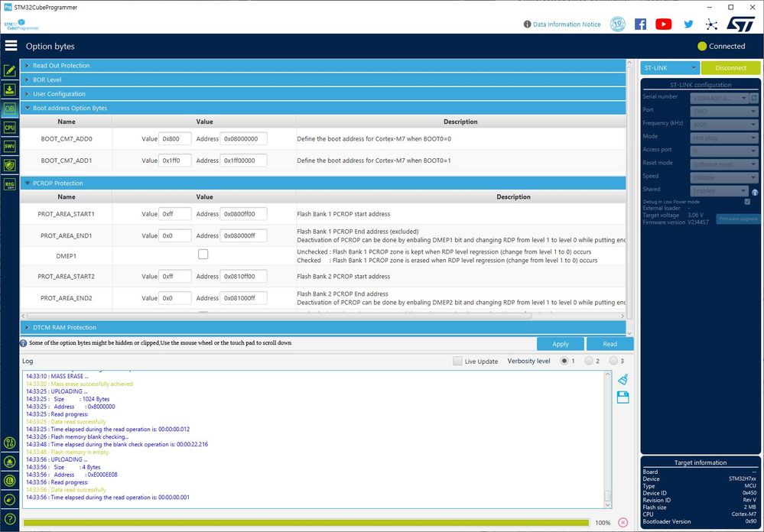Expand the DTCM RAM Protection section
Viewport: 764px width, 532px height.
(323, 327)
